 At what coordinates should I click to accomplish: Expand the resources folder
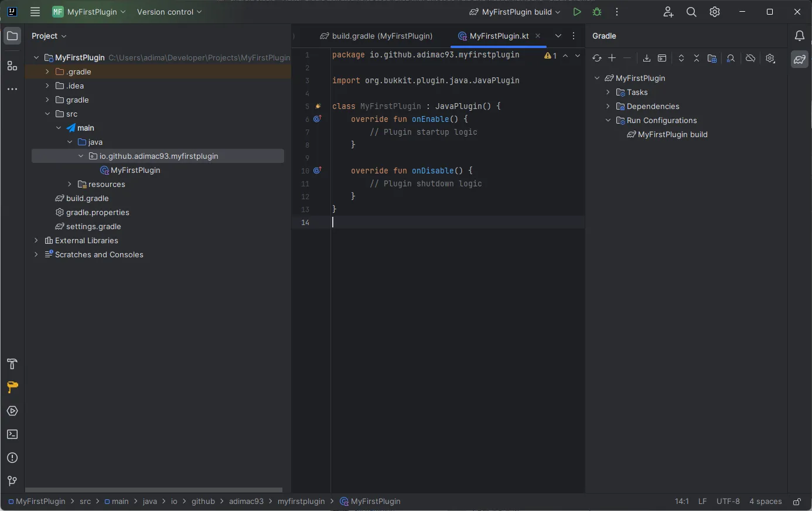[x=70, y=184]
